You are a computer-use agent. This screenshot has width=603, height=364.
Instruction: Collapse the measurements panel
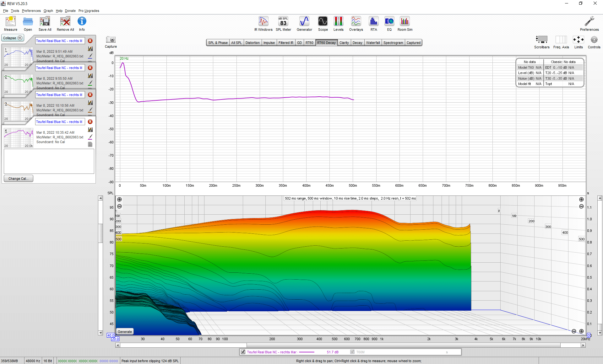tap(13, 38)
